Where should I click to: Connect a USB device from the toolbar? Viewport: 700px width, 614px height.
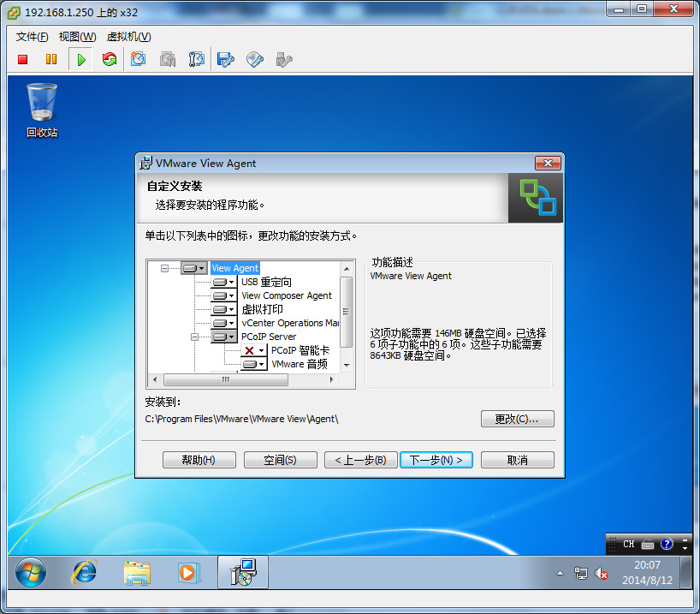(282, 59)
